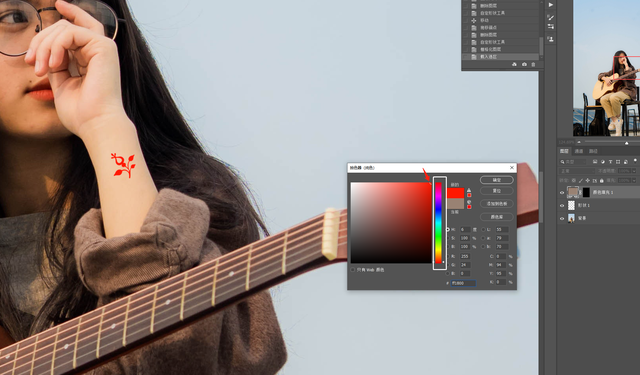Select the 栅格化图层 history state
This screenshot has height=375, width=640.
tap(500, 49)
